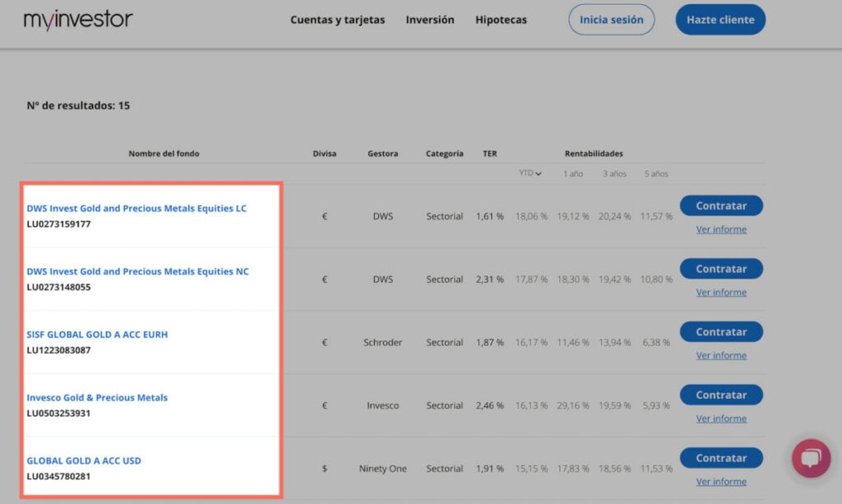
Task: Ver informe for the Ninety One fund
Action: tap(721, 482)
